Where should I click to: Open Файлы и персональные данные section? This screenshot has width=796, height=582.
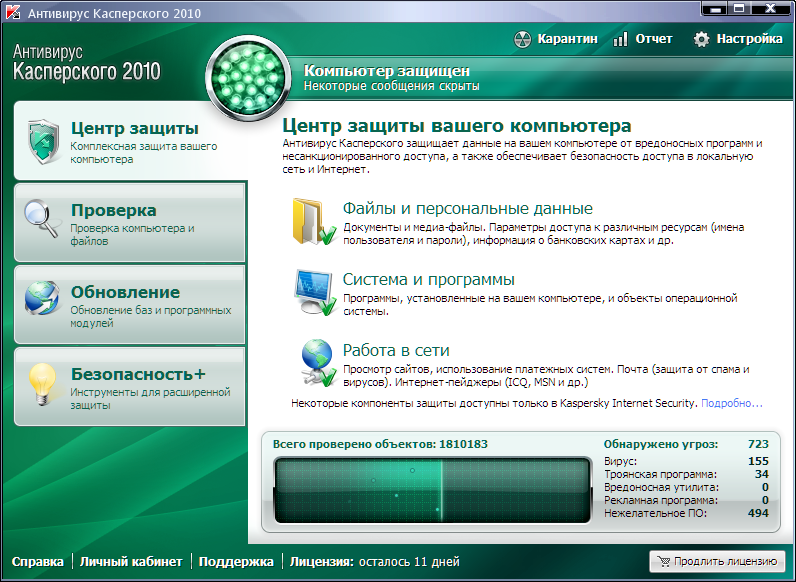pyautogui.click(x=468, y=208)
